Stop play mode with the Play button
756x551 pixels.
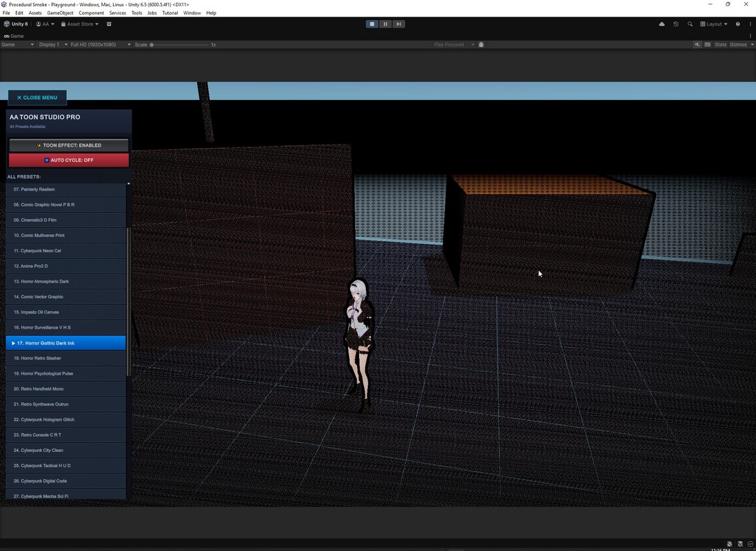[x=371, y=24]
